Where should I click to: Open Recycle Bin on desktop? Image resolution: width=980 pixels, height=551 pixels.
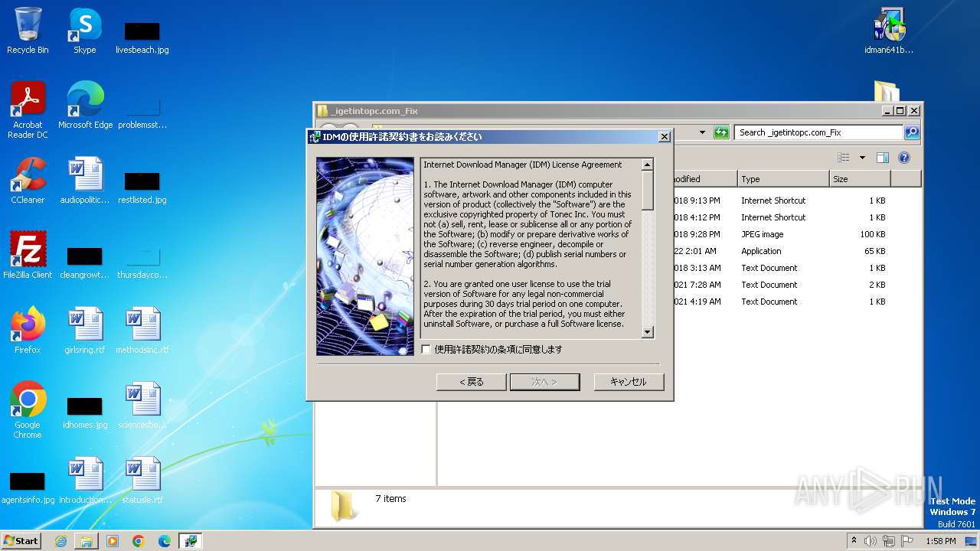(x=28, y=31)
